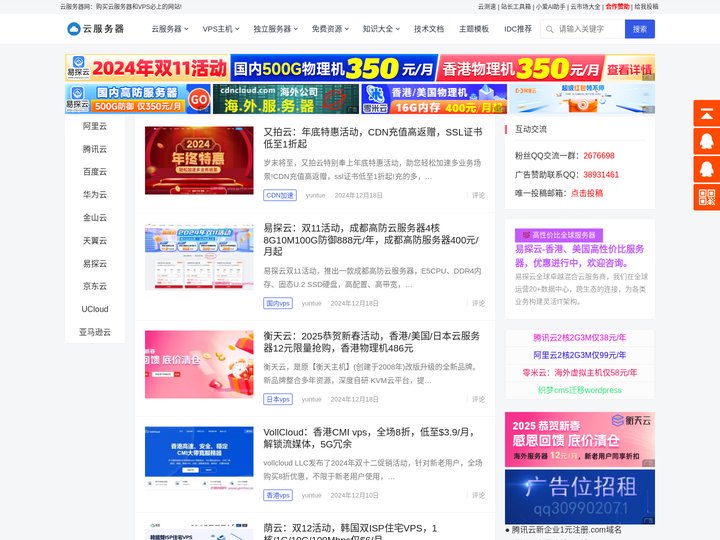Open the 衡天云 2025恭贺新春 article thumbnail
Screen dimensions: 720x540
[199, 364]
